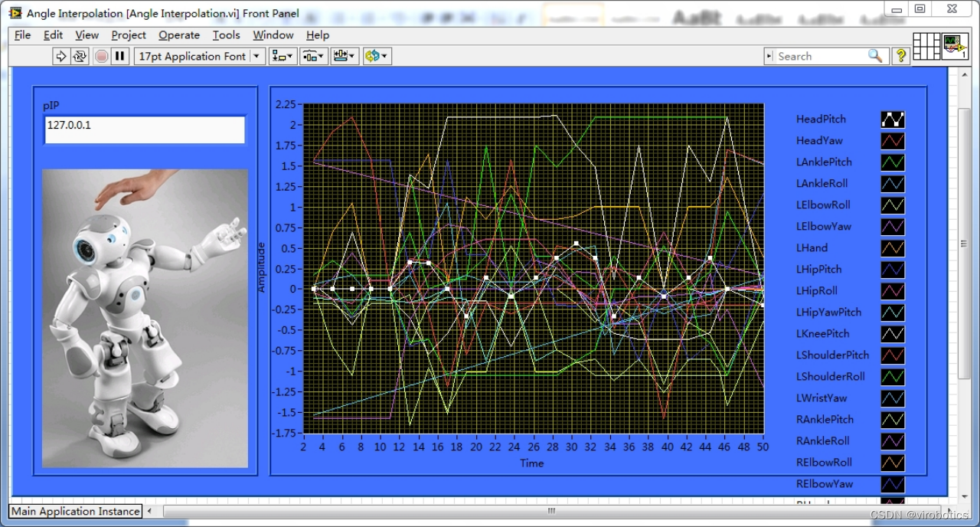Open the Edit menu
Image resolution: width=980 pixels, height=527 pixels.
click(53, 34)
